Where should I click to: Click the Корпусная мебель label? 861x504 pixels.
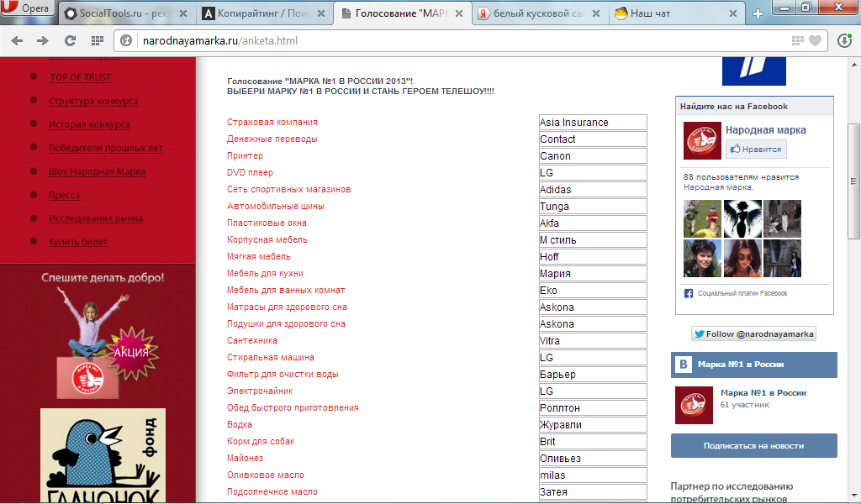click(x=267, y=239)
